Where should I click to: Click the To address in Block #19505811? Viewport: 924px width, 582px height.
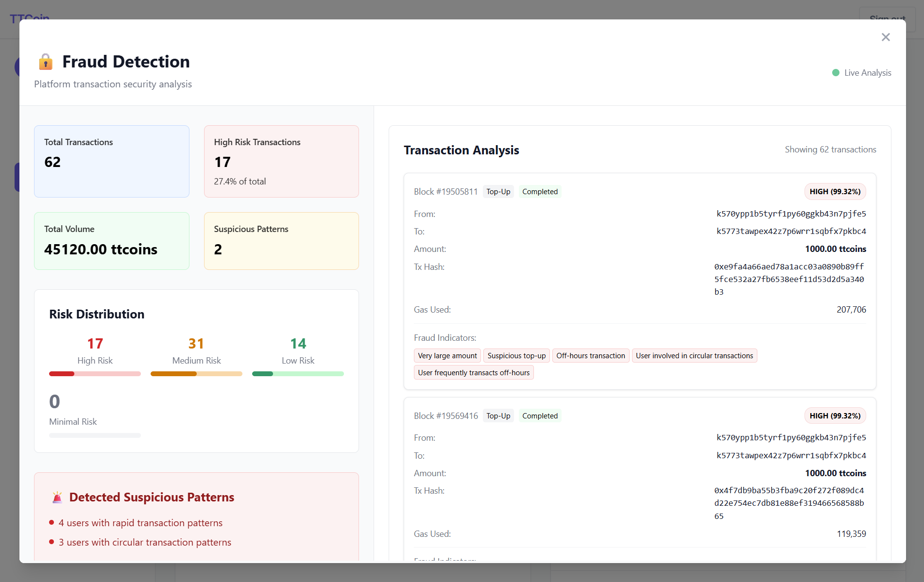point(791,232)
